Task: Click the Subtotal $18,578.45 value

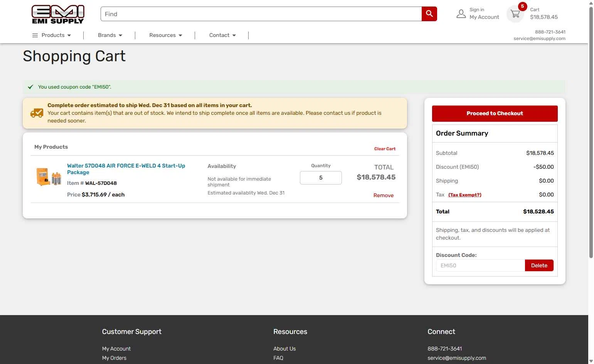Action: [540, 153]
